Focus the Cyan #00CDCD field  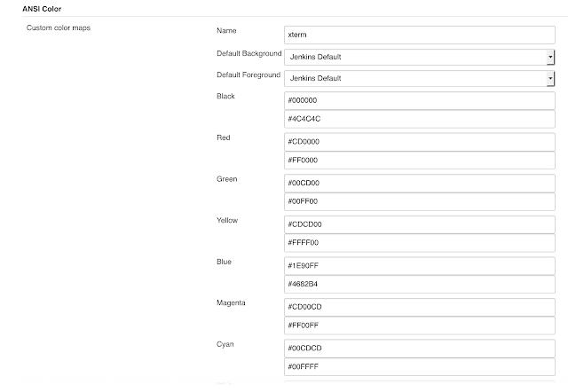[x=420, y=349]
